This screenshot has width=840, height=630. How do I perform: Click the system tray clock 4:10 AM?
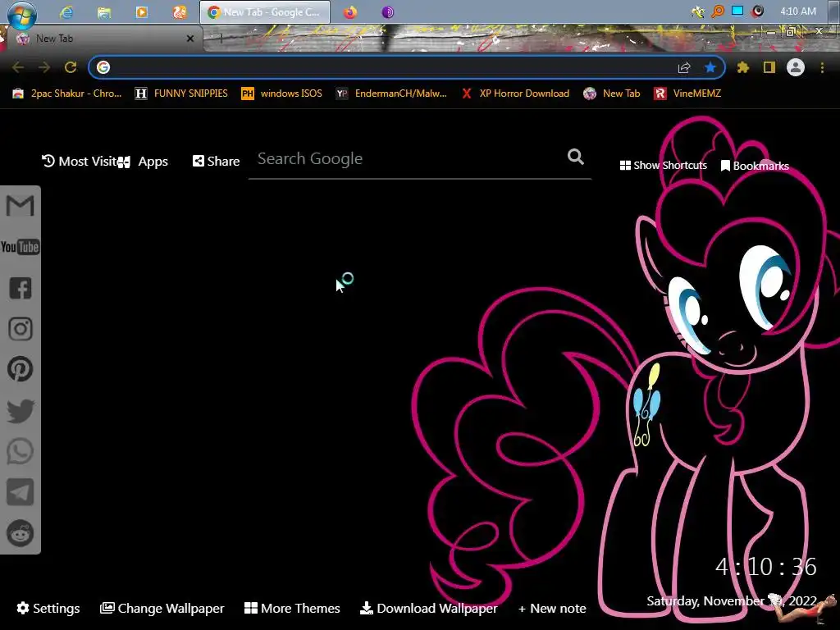[x=797, y=11]
